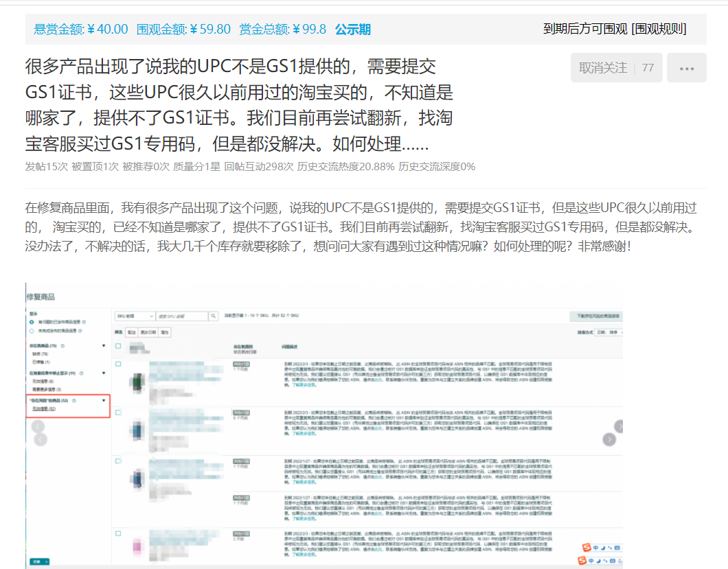The height and width of the screenshot is (569, 728).
Task: Select the 赏金总额: ¥99.8 text
Action: (282, 30)
